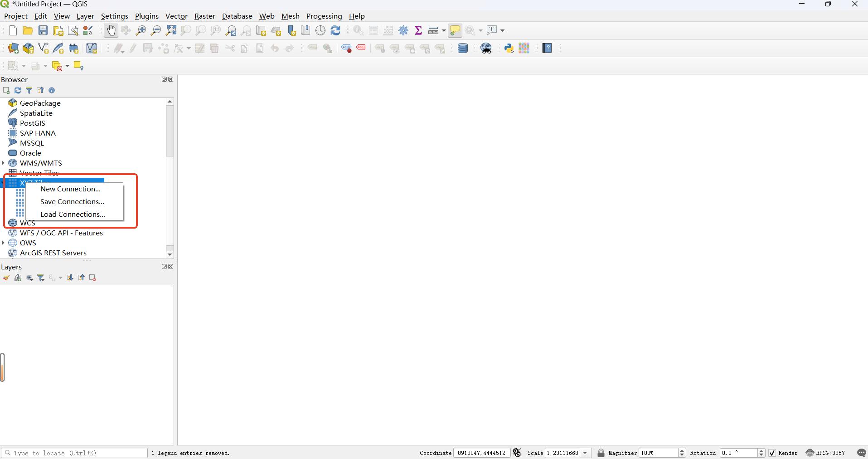Open the deselect features dropdown arrow
The width and height of the screenshot is (868, 459).
[67, 66]
